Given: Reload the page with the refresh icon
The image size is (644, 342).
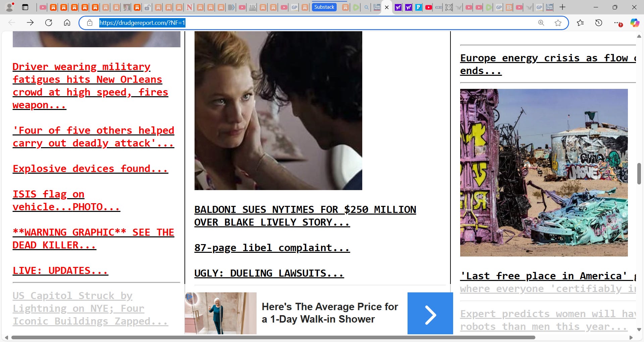Looking at the screenshot, I should (x=49, y=22).
